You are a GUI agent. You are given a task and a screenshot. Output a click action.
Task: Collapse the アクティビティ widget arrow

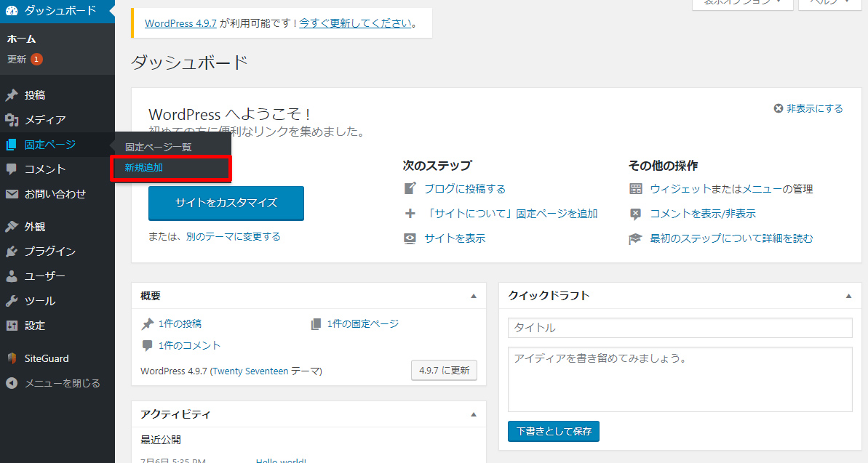pyautogui.click(x=474, y=414)
